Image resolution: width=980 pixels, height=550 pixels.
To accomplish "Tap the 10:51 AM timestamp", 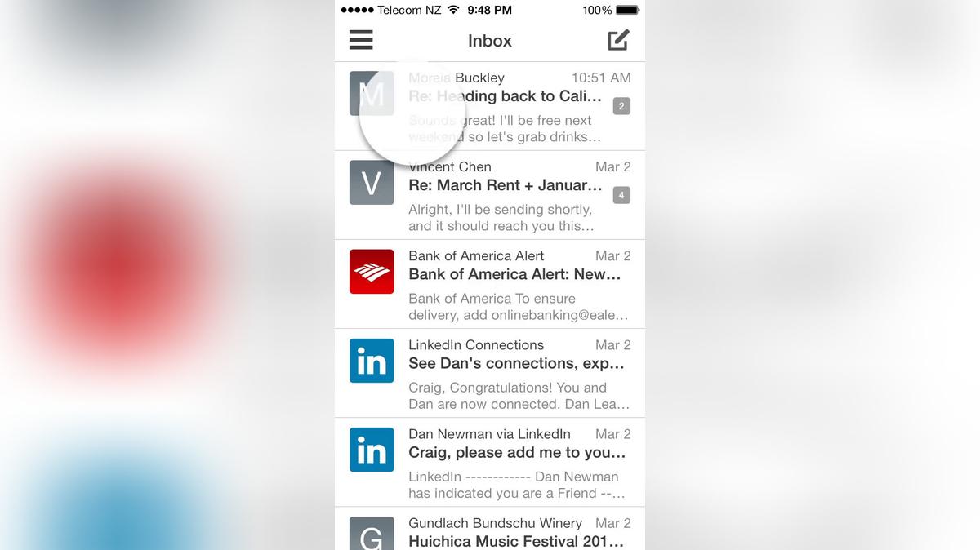I will pos(601,78).
